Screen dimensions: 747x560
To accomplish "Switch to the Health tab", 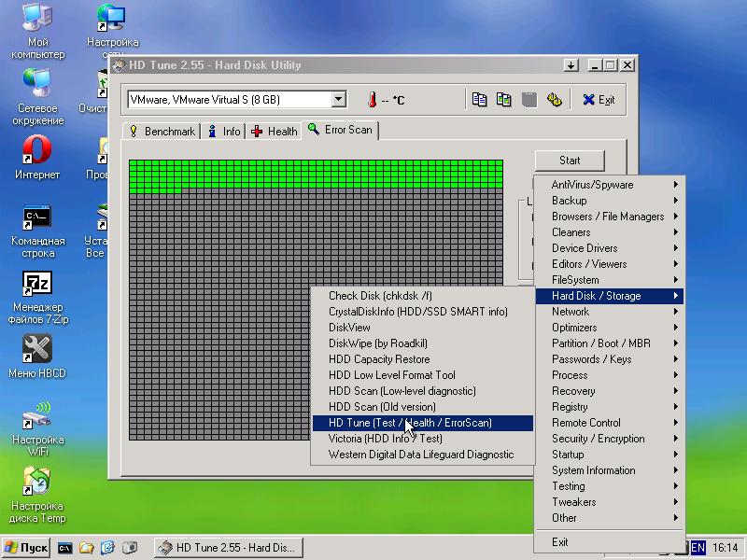I will (x=274, y=132).
